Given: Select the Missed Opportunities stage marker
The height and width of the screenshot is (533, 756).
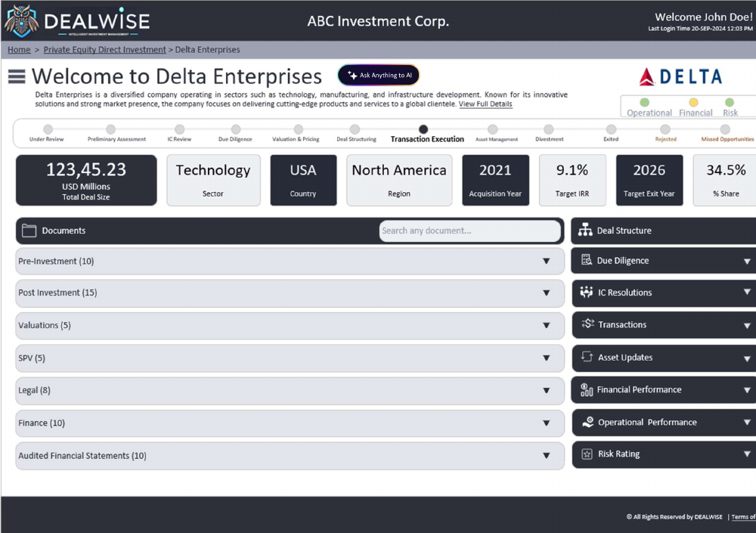Looking at the screenshot, I should 725,129.
